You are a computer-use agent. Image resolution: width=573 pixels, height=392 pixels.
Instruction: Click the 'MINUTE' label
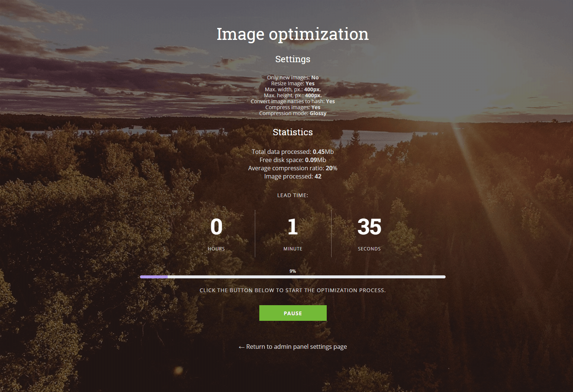point(293,249)
